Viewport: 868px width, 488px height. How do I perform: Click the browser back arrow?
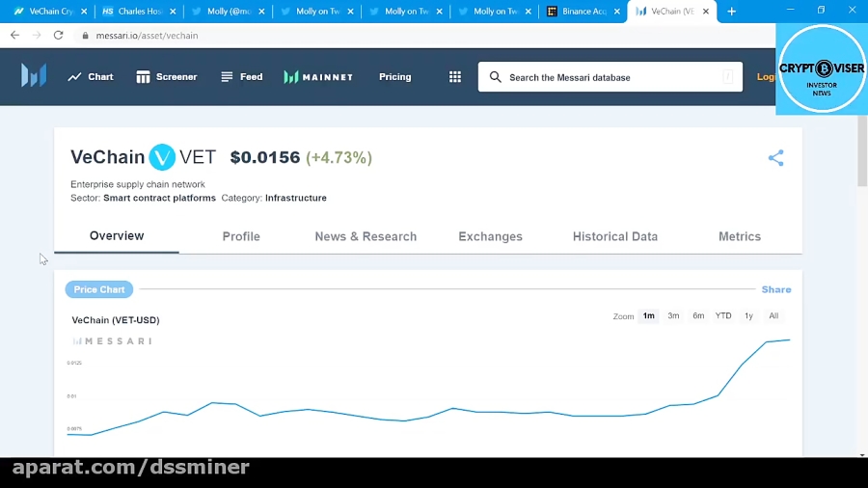pos(14,36)
